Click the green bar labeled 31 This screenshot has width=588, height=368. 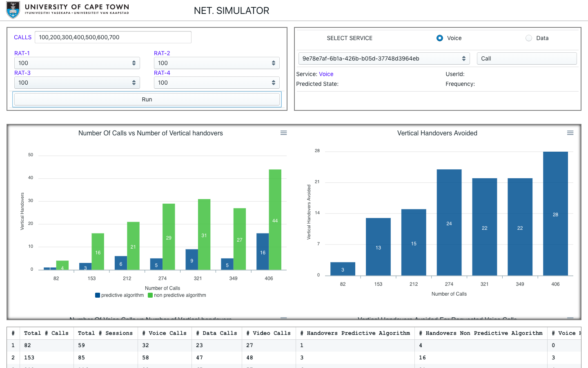click(204, 234)
